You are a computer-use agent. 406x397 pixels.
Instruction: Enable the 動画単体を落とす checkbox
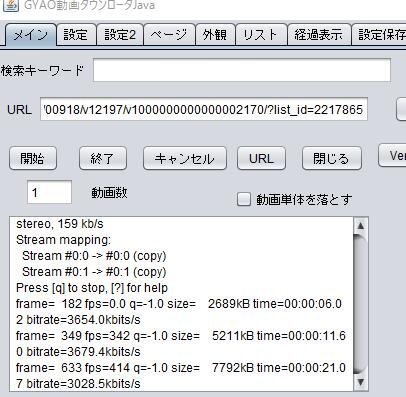(x=244, y=200)
